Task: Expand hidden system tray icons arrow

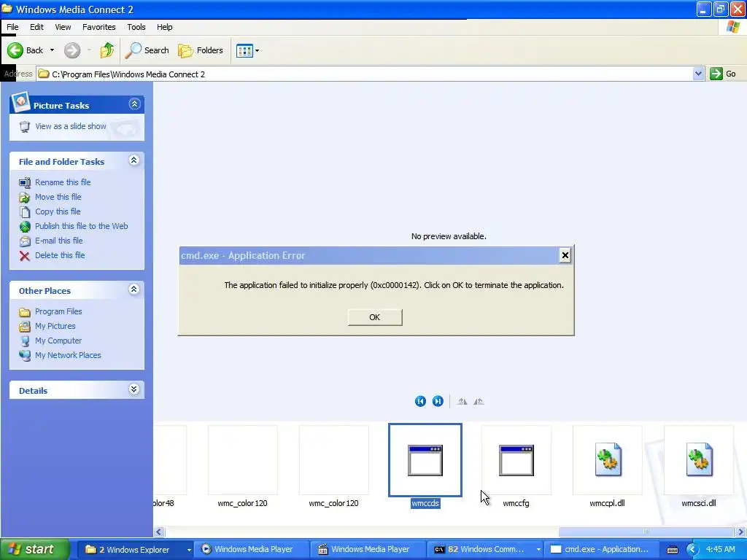Action: [693, 550]
